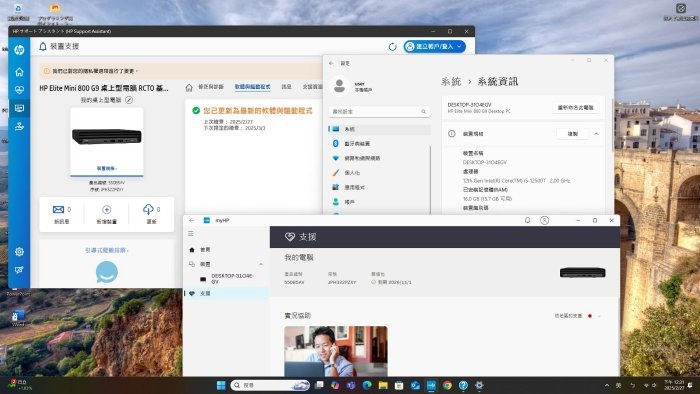
Task: Click the updates cloud download icon
Action: pyautogui.click(x=148, y=209)
